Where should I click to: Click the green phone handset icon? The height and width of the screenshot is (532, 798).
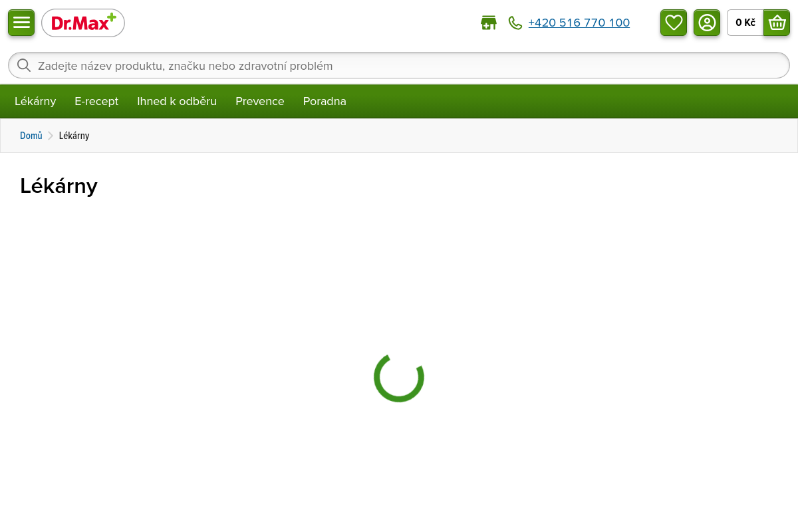tap(515, 23)
